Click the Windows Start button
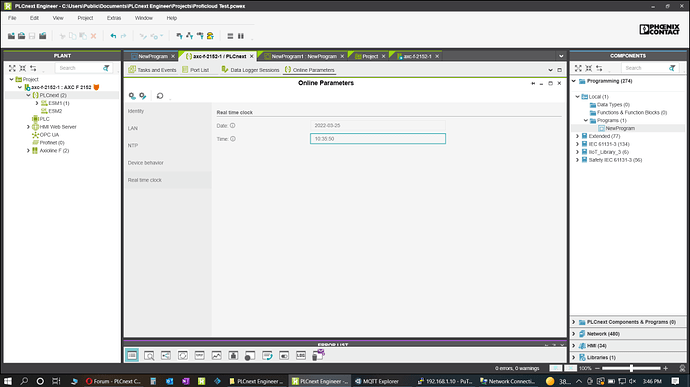Screen dimensions: 690x387 coord(8,381)
